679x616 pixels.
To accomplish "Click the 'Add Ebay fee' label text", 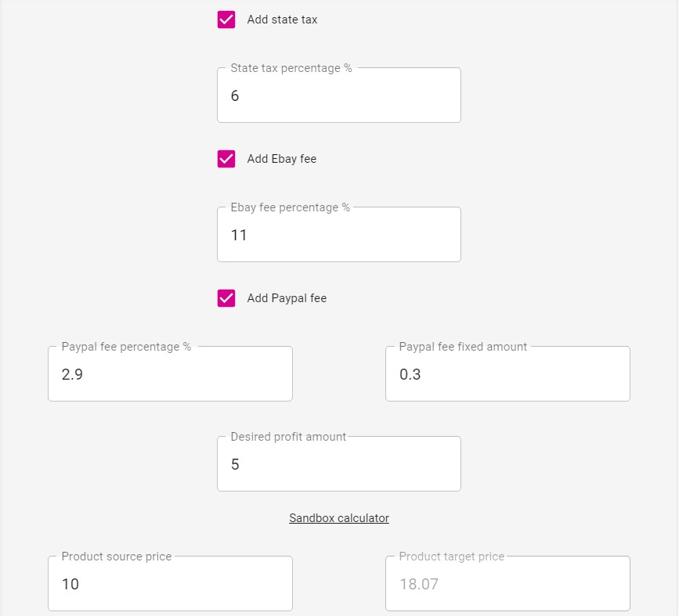I will [281, 159].
